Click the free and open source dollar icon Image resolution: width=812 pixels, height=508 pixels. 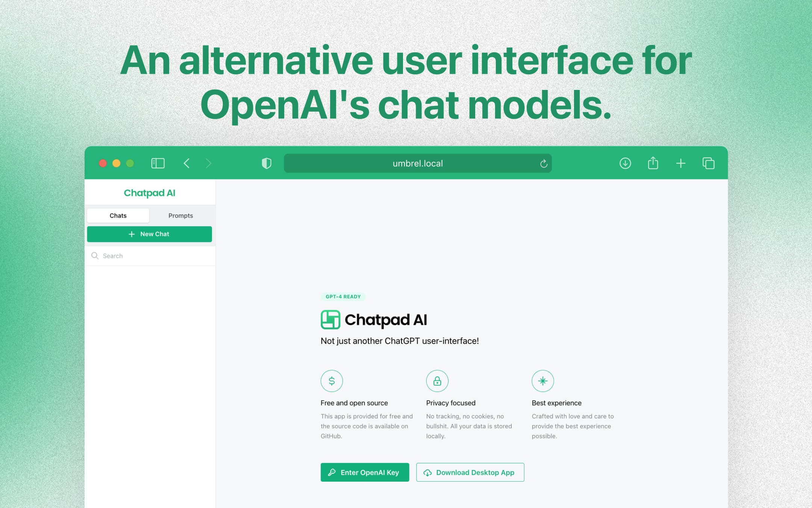331,381
